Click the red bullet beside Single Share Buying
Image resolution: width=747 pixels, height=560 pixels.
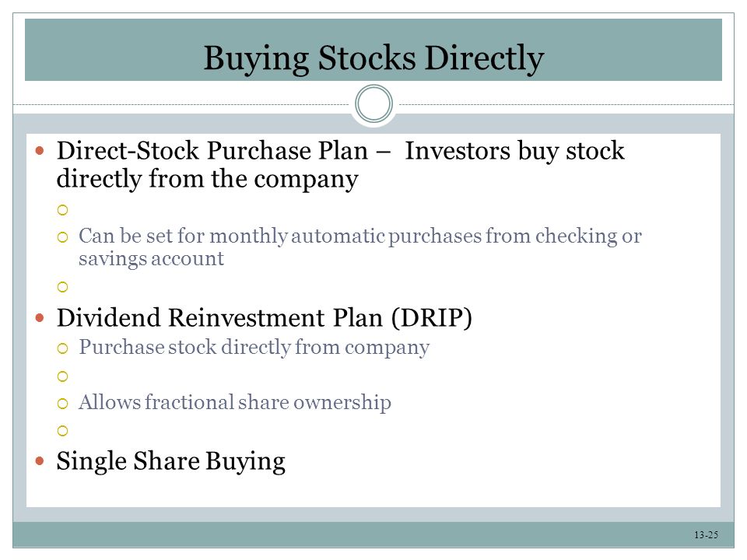40,461
